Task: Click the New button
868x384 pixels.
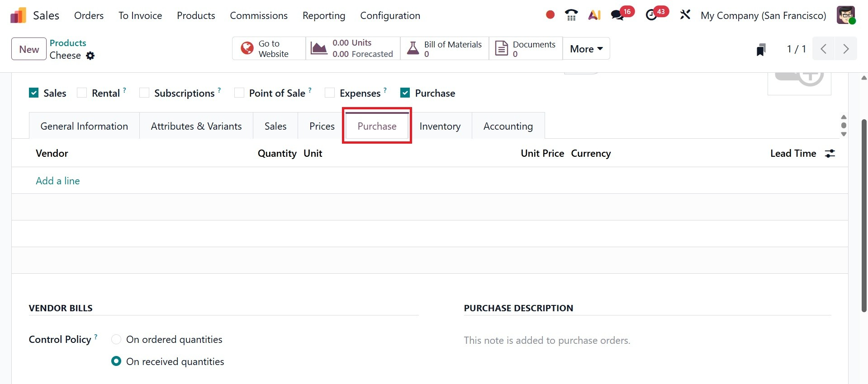Action: [x=29, y=49]
